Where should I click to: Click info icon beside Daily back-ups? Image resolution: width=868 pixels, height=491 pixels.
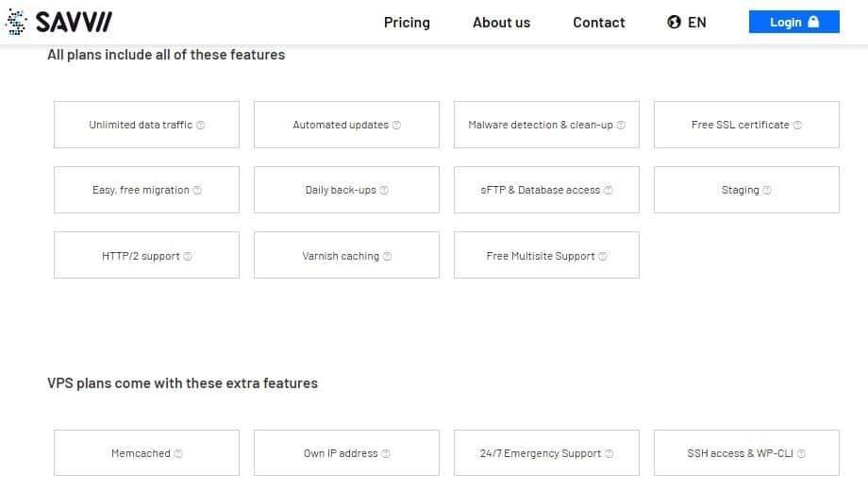point(384,190)
